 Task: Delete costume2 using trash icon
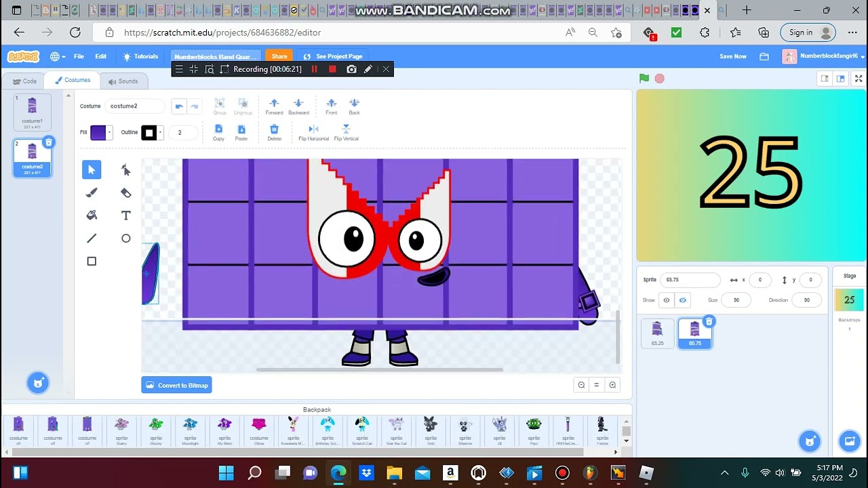(48, 142)
